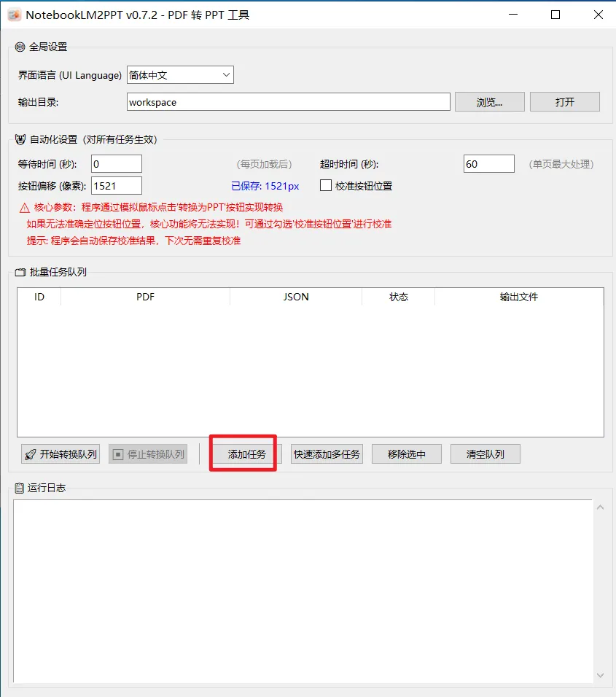Click the 输出文件 column header
616x697 pixels.
[519, 297]
